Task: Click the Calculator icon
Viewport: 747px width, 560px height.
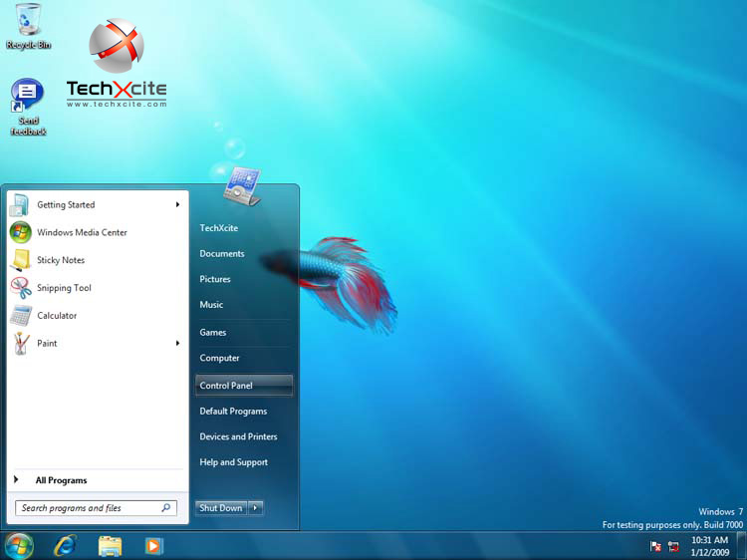Action: click(21, 316)
